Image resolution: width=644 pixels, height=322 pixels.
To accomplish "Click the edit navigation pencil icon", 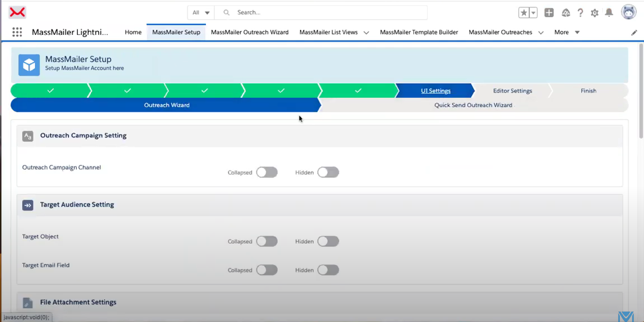I will (634, 33).
